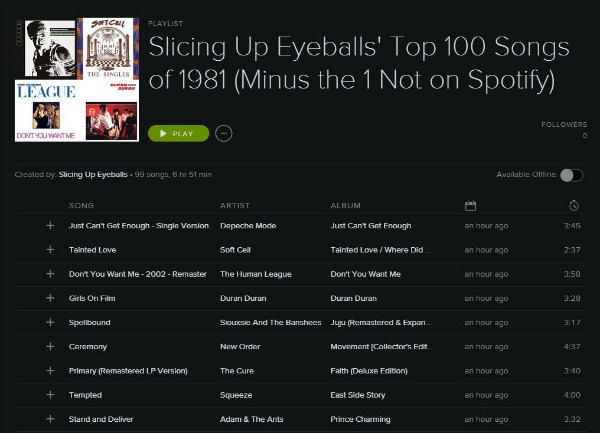Sort tracks by the ALBUM column header
This screenshot has width=600, height=433.
click(345, 206)
